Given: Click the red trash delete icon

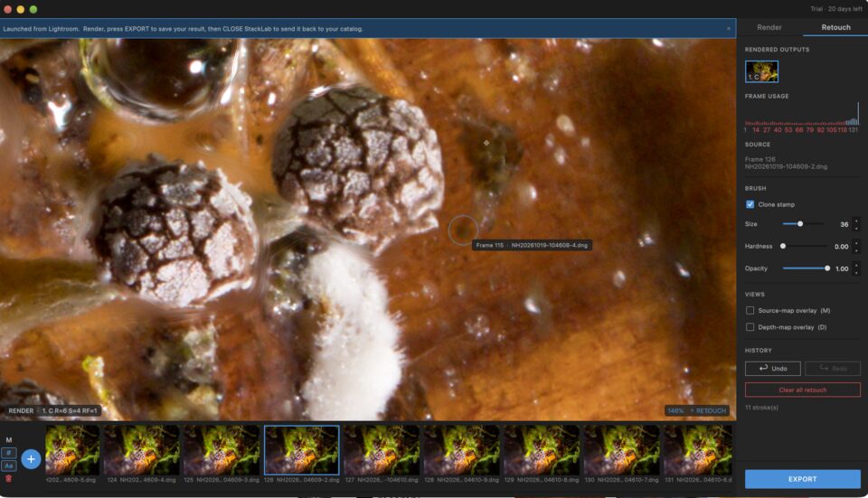Looking at the screenshot, I should tap(8, 478).
